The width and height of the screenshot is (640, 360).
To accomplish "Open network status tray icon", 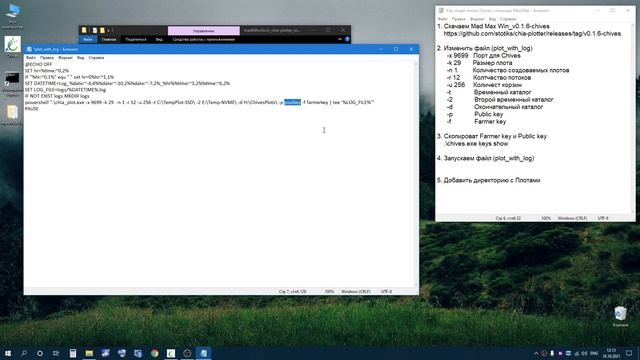I will [576, 353].
